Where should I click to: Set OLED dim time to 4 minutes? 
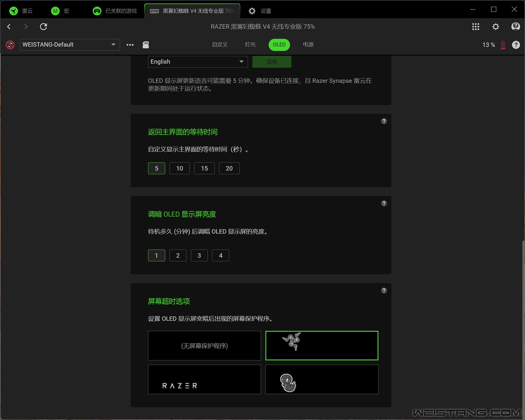(x=221, y=255)
